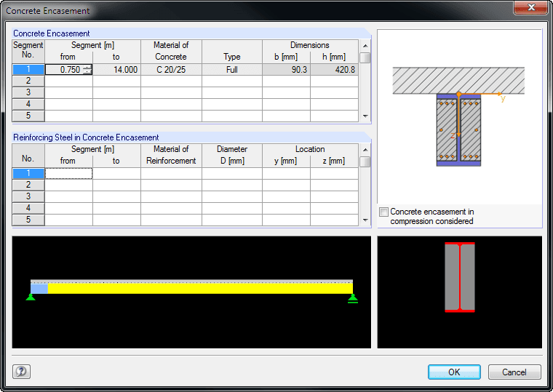This screenshot has width=553, height=392.
Task: Select Reinforcing Steel row header 3
Action: (x=28, y=196)
